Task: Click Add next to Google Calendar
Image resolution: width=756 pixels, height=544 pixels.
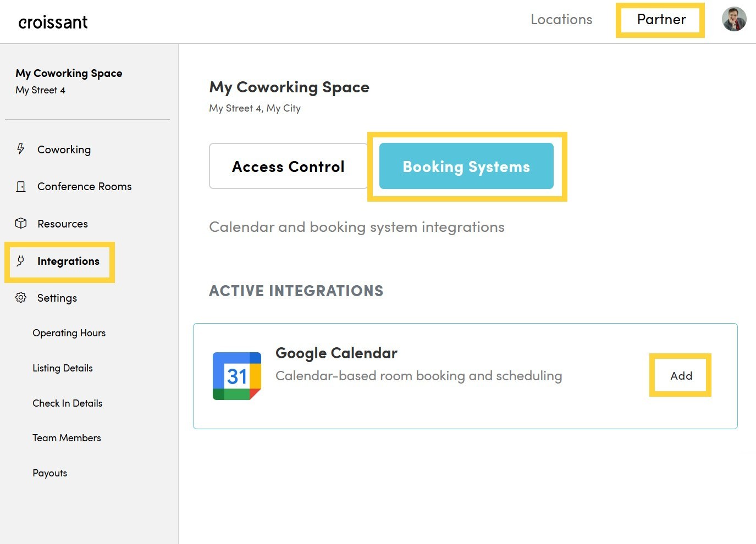Action: (681, 375)
